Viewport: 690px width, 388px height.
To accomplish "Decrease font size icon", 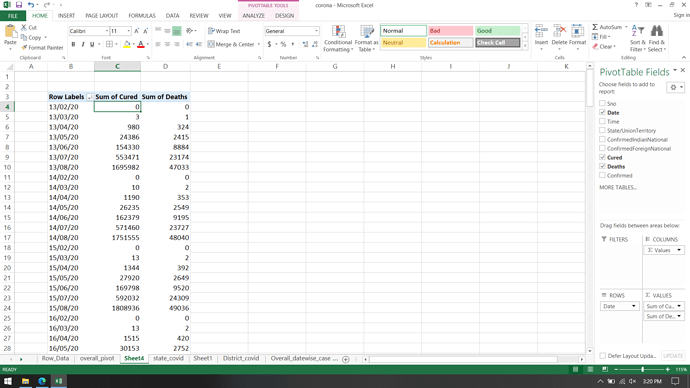I will [146, 31].
